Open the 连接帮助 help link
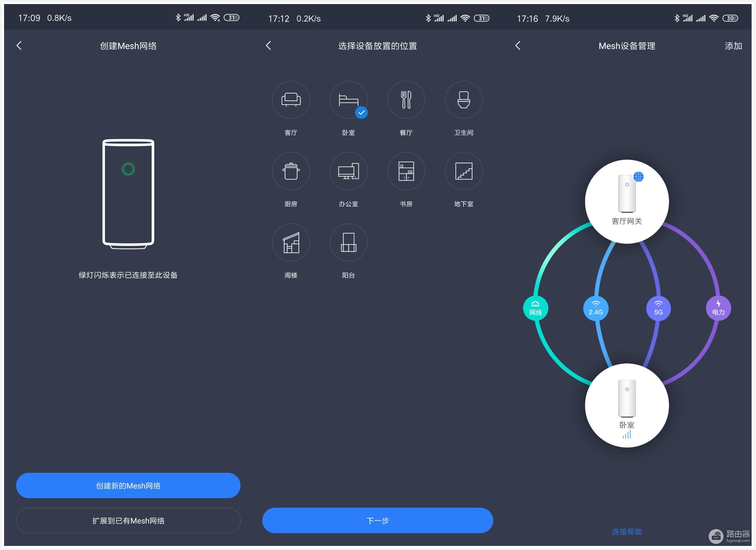Viewport: 756px width, 550px height. [627, 532]
